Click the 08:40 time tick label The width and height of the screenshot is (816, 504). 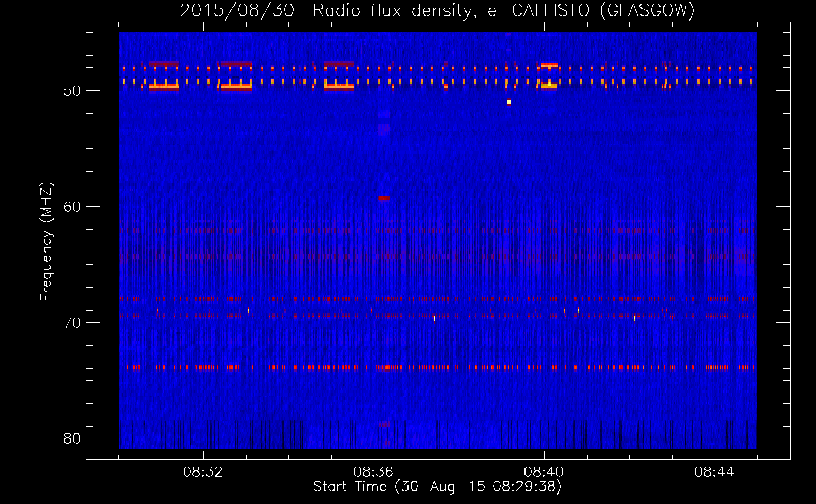544,472
